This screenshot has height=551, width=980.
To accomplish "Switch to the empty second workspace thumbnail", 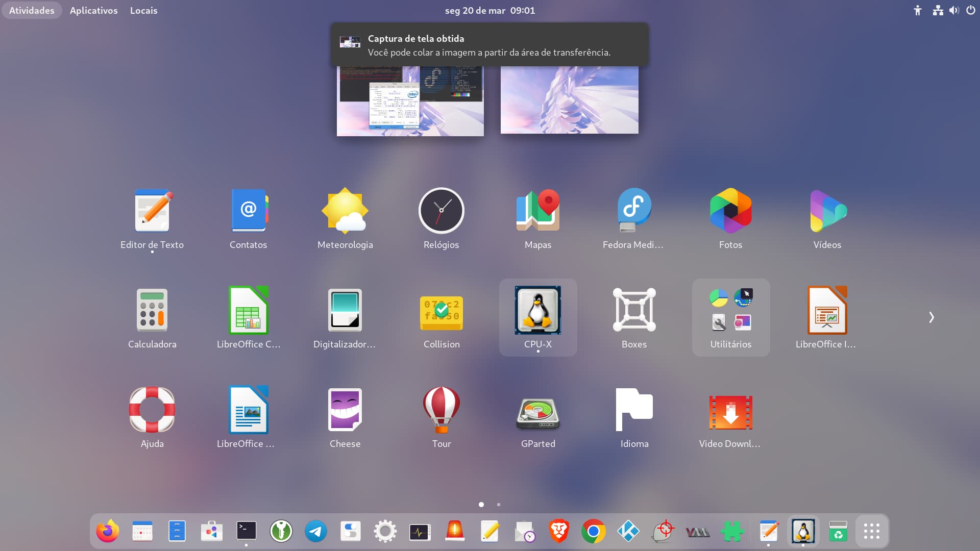I will [570, 100].
